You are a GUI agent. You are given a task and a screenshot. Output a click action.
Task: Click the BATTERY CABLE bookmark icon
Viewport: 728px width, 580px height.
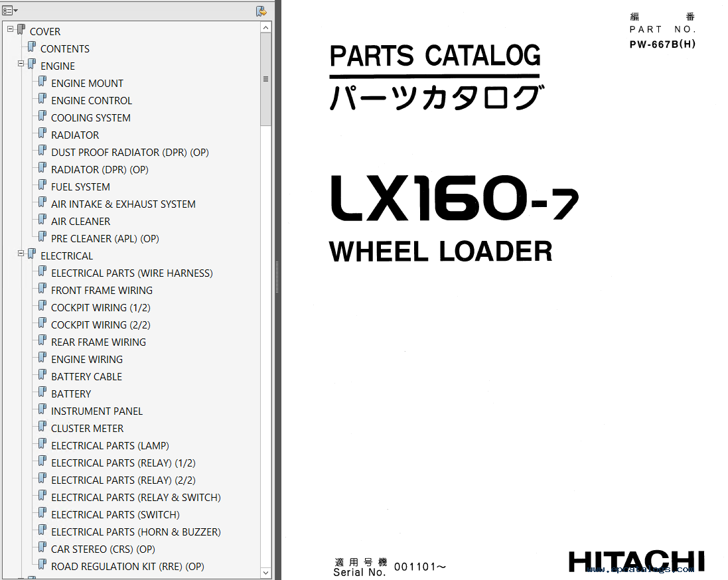click(42, 375)
